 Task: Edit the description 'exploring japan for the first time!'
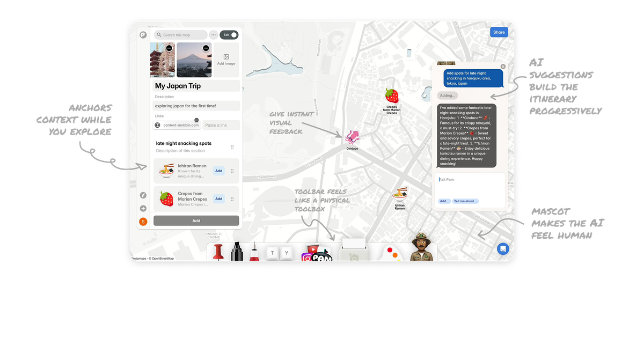tap(196, 106)
